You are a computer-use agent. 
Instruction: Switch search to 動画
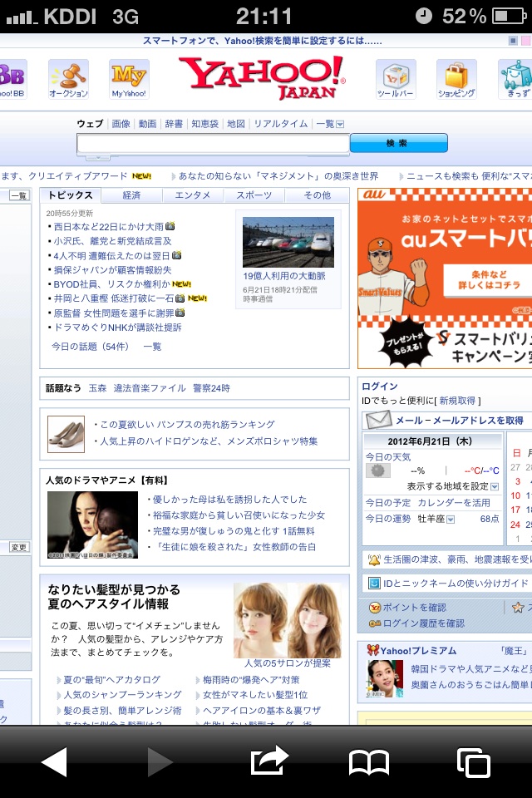click(x=148, y=124)
